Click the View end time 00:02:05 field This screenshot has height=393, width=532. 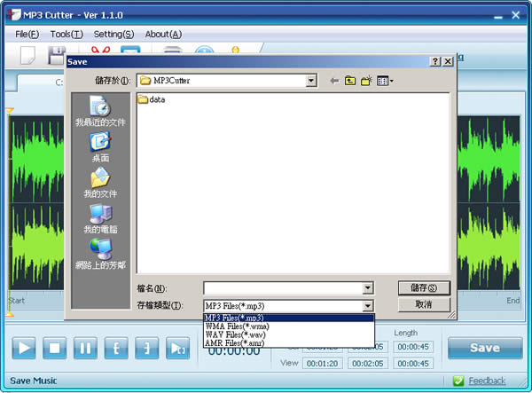coord(368,364)
